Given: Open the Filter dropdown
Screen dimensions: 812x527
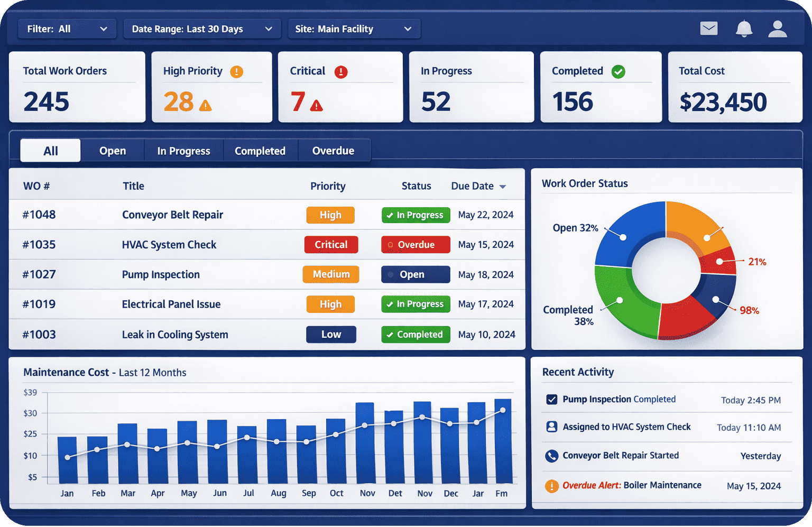Looking at the screenshot, I should point(67,29).
